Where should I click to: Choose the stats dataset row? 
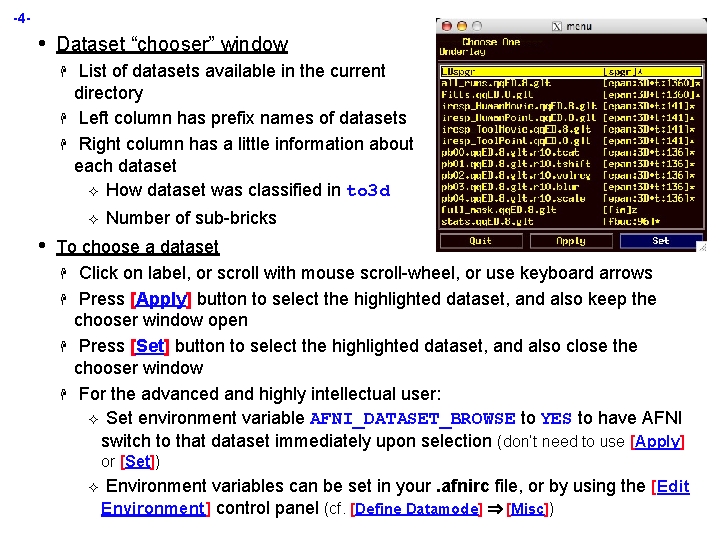(571, 221)
